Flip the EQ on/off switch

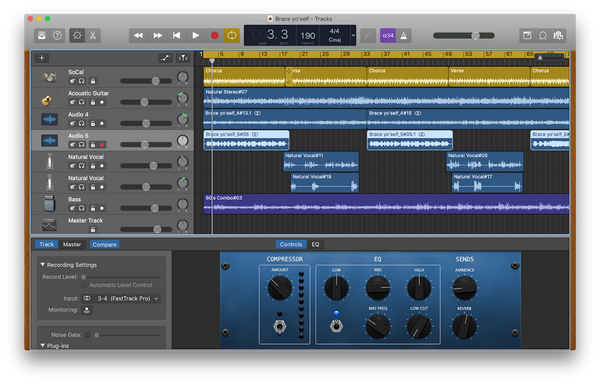point(336,326)
